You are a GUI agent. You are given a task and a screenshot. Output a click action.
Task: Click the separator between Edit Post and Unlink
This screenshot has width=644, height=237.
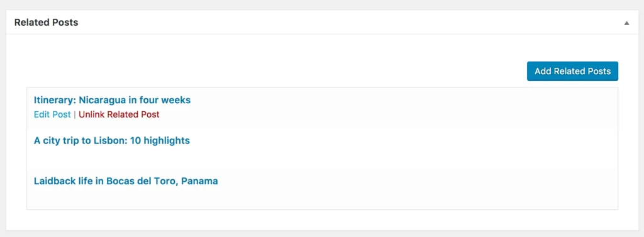point(75,114)
